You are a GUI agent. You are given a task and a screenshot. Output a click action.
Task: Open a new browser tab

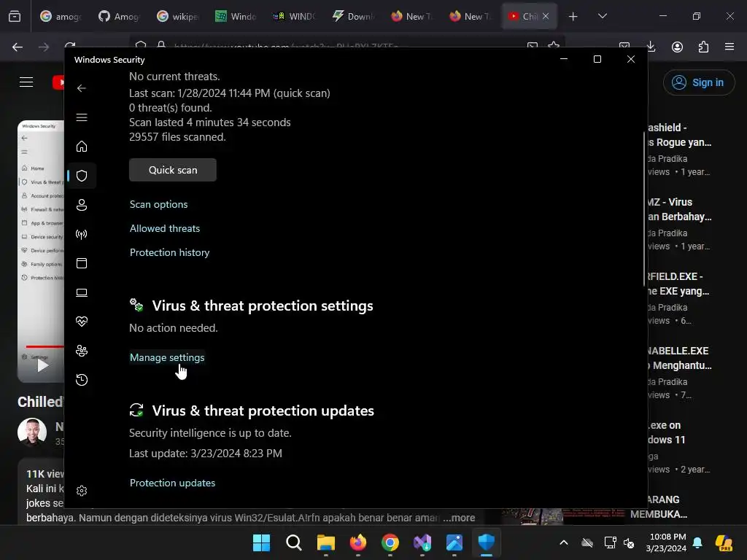click(x=573, y=17)
